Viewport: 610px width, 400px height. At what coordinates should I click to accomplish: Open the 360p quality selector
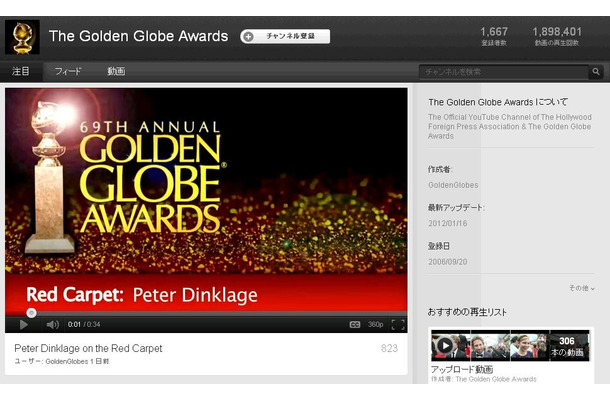coord(375,325)
